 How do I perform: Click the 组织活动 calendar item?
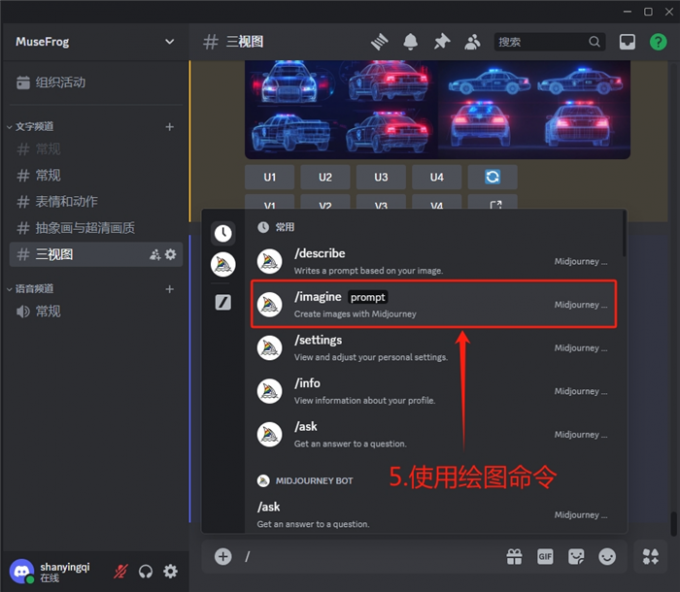pyautogui.click(x=95, y=82)
